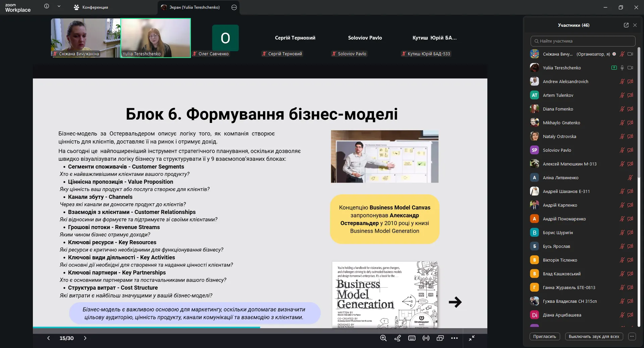Click Андрій Пономаренко muted mic icon
Viewport: 644px width, 348px height.
[x=622, y=219]
